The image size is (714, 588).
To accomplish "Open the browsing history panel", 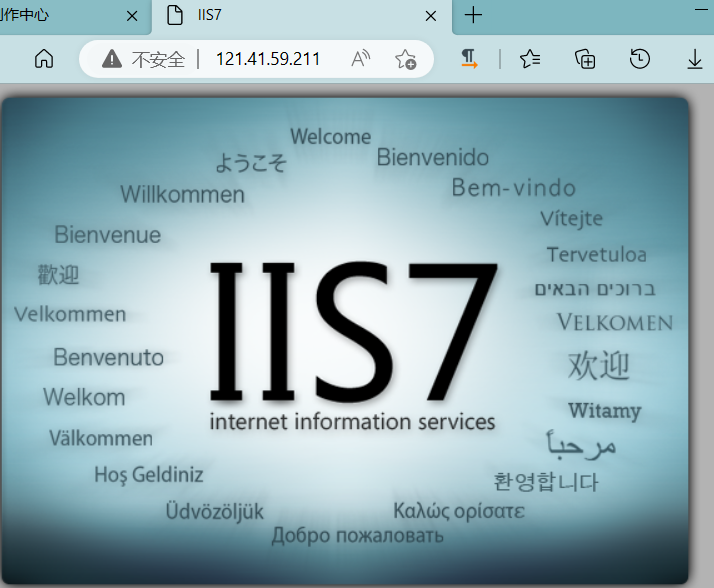I will pos(640,59).
